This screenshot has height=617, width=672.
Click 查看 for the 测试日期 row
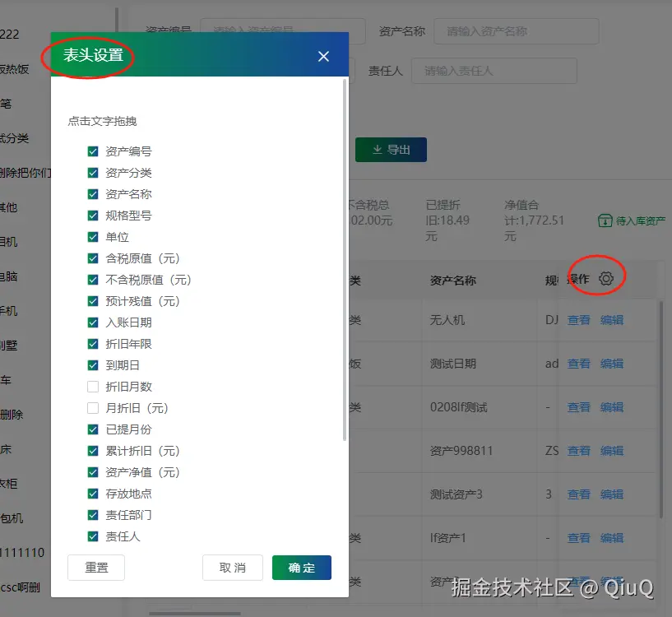pos(579,364)
